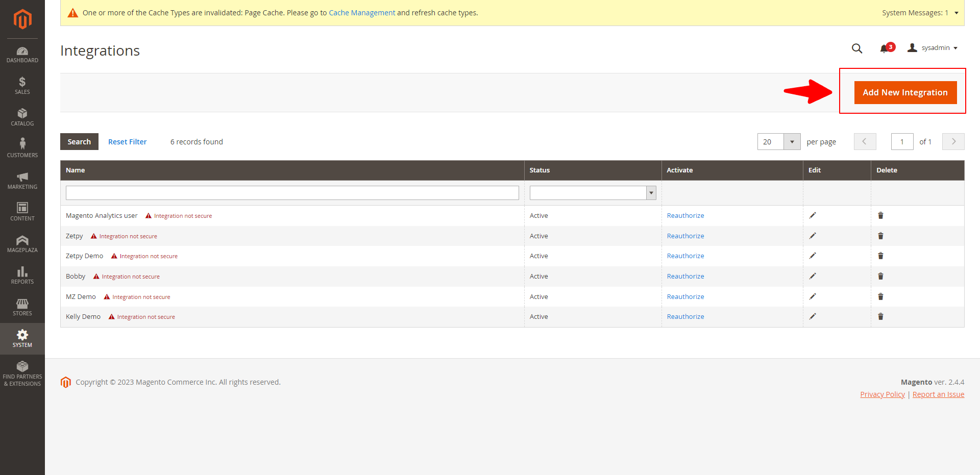
Task: Open the Catalog menu
Action: pos(22,117)
